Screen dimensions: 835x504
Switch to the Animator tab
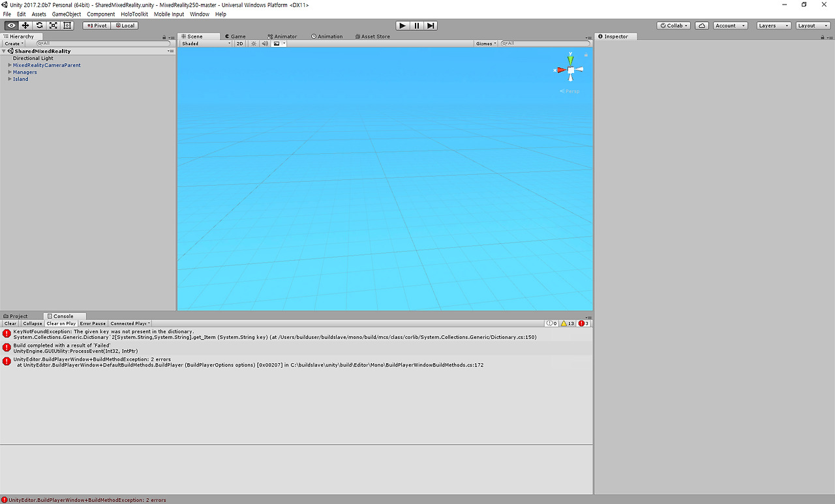tap(282, 37)
